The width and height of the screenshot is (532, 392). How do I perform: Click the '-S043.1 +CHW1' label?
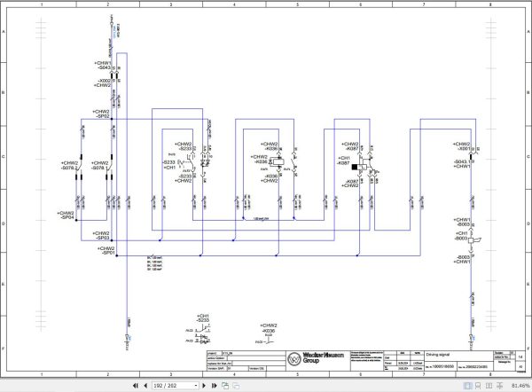point(462,164)
